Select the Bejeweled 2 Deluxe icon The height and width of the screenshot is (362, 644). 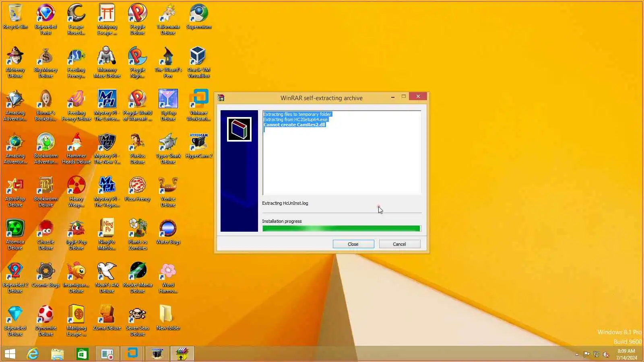pos(15,278)
